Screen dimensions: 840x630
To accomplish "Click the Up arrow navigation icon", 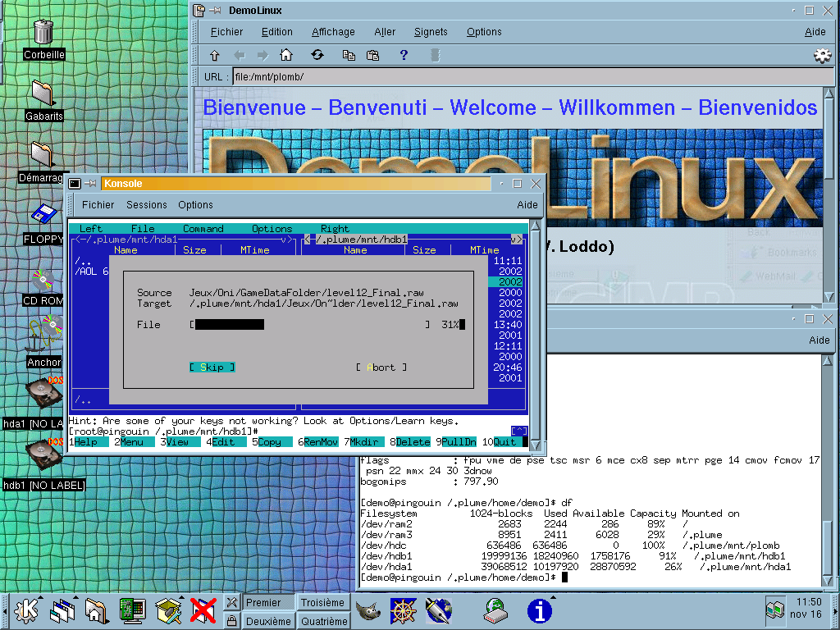I will (x=215, y=56).
